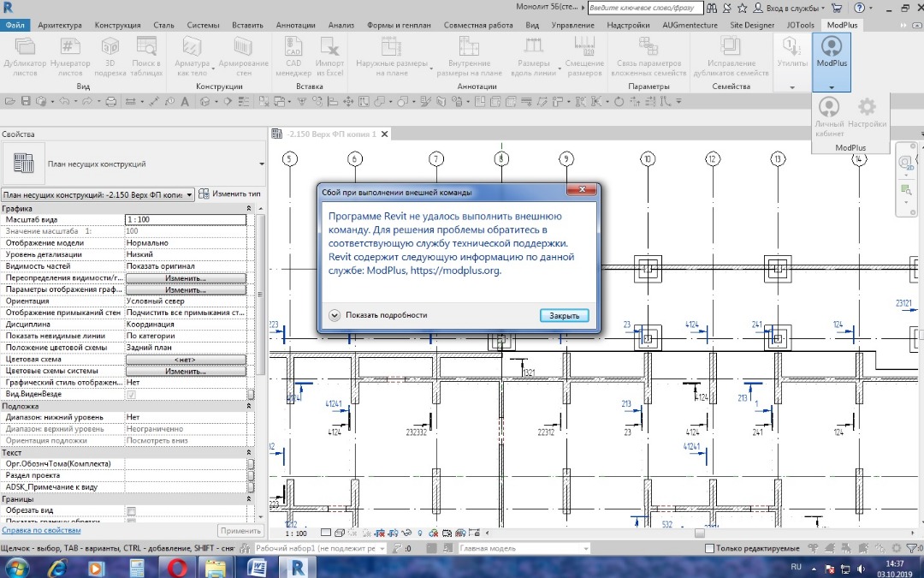Click the Изменить тип button

[x=230, y=194]
